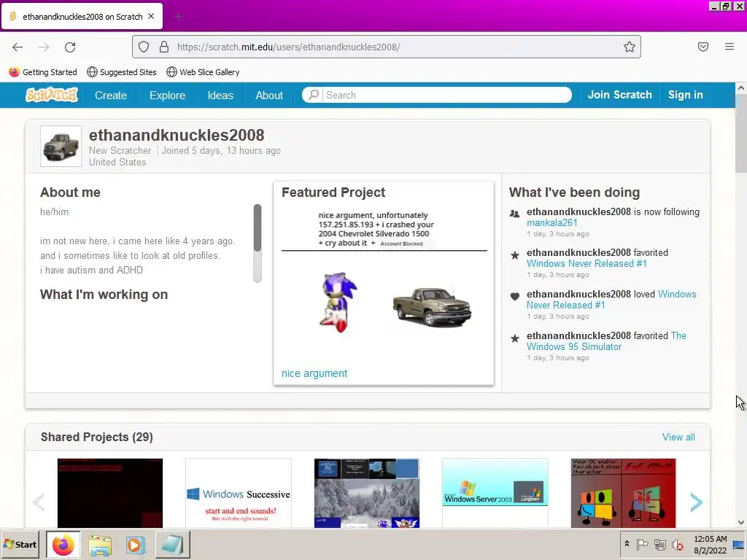
Task: Open the Windows Successive project thumbnail
Action: click(239, 493)
